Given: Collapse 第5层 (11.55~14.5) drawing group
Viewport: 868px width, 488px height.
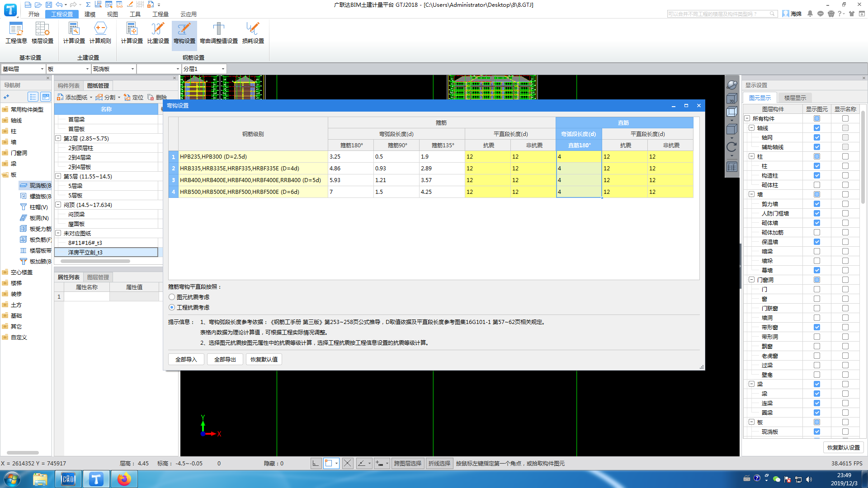Looking at the screenshot, I should coord(58,176).
